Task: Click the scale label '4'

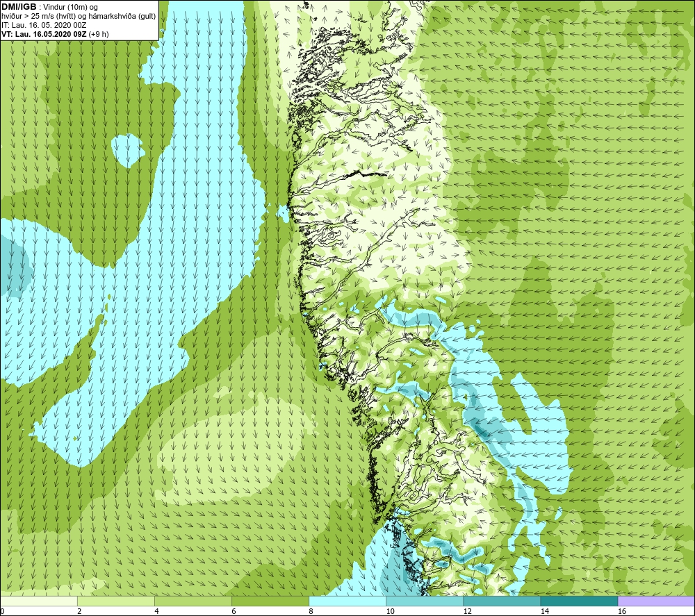Action: (156, 611)
